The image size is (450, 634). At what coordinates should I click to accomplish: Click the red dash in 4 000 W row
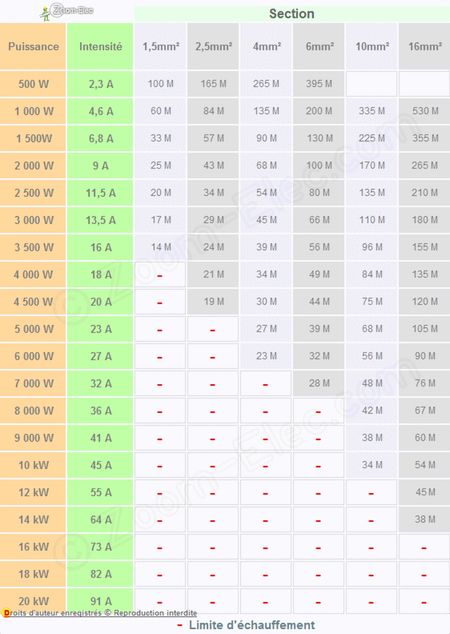point(160,276)
